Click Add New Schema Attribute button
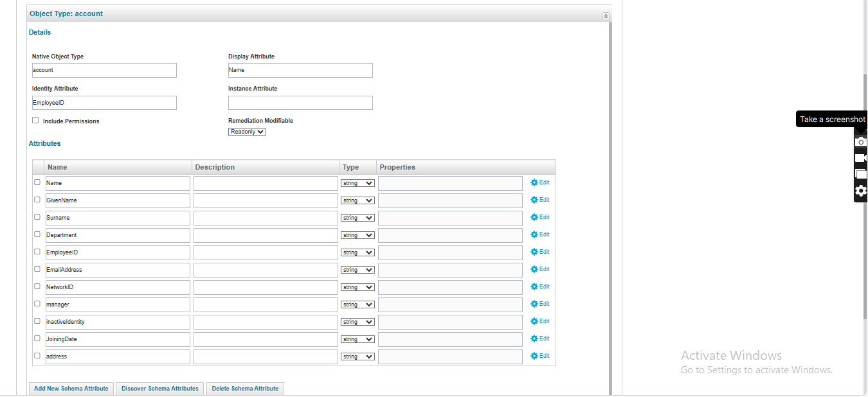The image size is (868, 397). (x=71, y=389)
